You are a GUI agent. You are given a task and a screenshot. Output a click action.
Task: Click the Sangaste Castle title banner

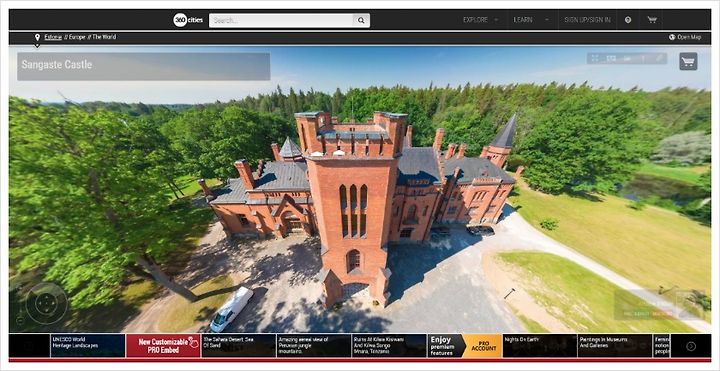[x=144, y=67]
